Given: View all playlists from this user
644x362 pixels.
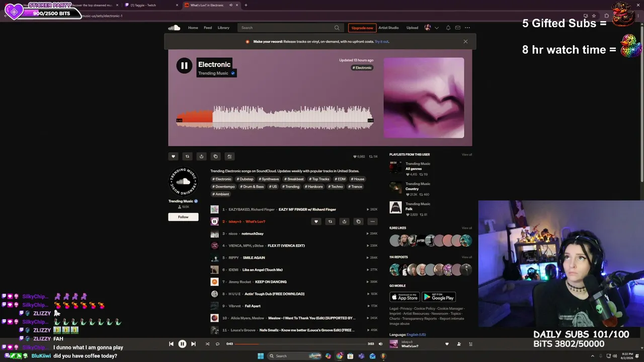Looking at the screenshot, I should [467, 154].
